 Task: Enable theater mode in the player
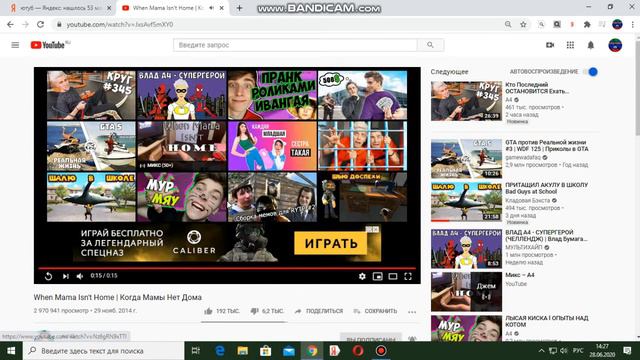click(x=393, y=276)
